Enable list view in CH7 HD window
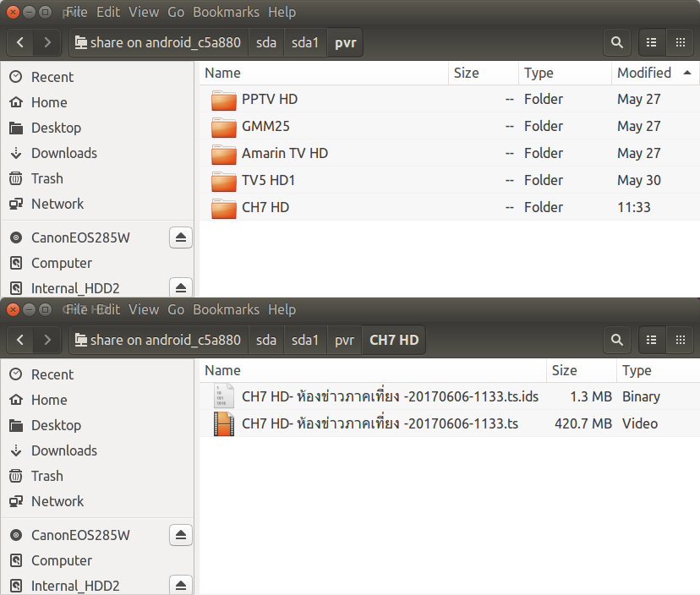700x595 pixels. click(x=652, y=340)
